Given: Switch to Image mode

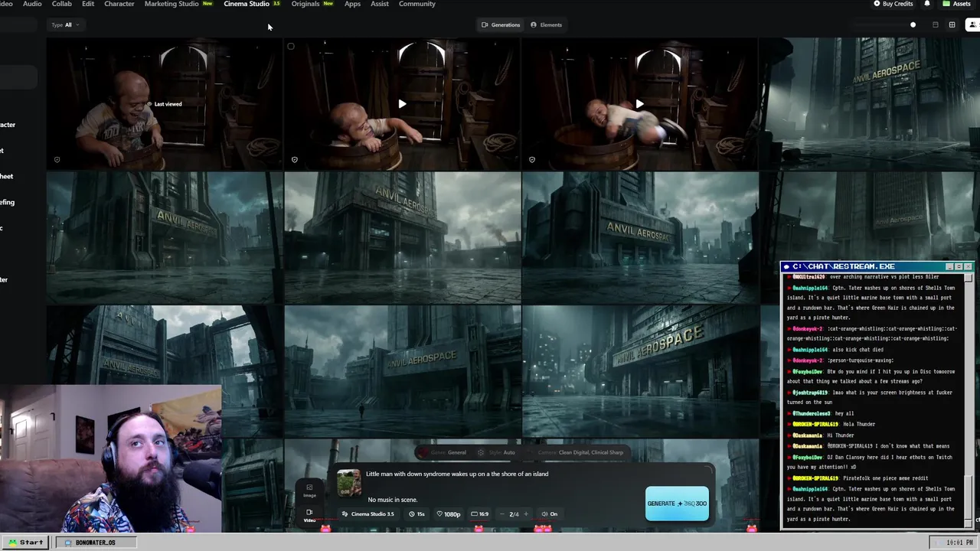Looking at the screenshot, I should [309, 491].
